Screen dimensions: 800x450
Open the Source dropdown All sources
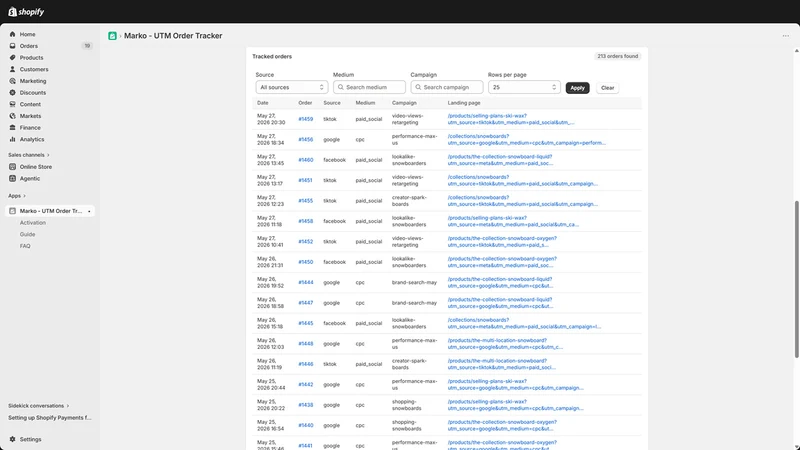[x=292, y=87]
